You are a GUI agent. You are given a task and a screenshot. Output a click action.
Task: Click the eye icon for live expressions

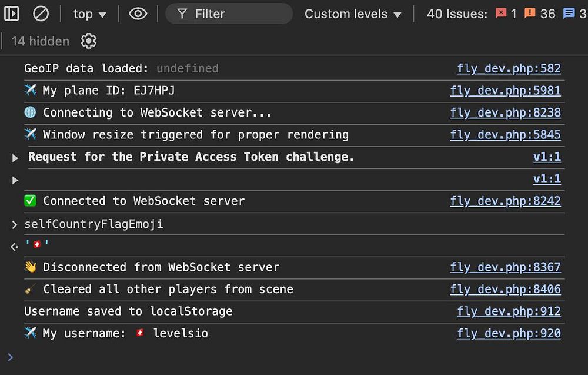138,14
